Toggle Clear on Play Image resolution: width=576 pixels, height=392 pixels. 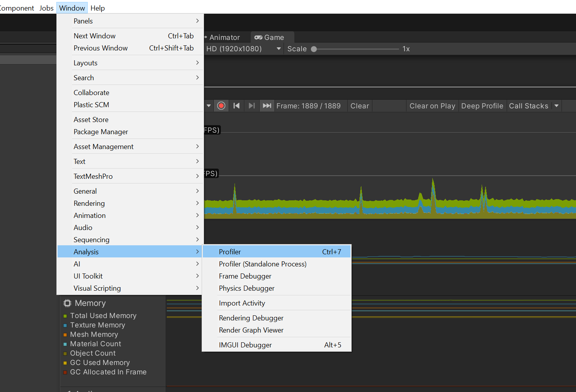432,106
